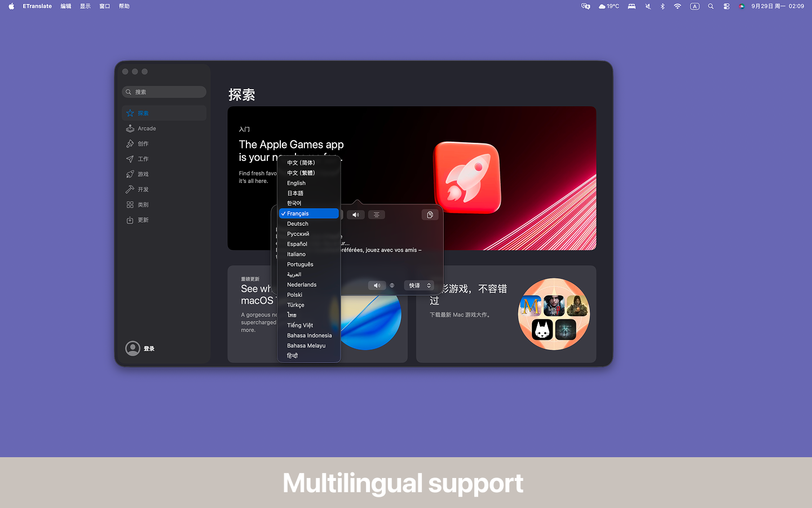This screenshot has width=812, height=508.
Task: Open Control Center from the menu bar
Action: 726,6
